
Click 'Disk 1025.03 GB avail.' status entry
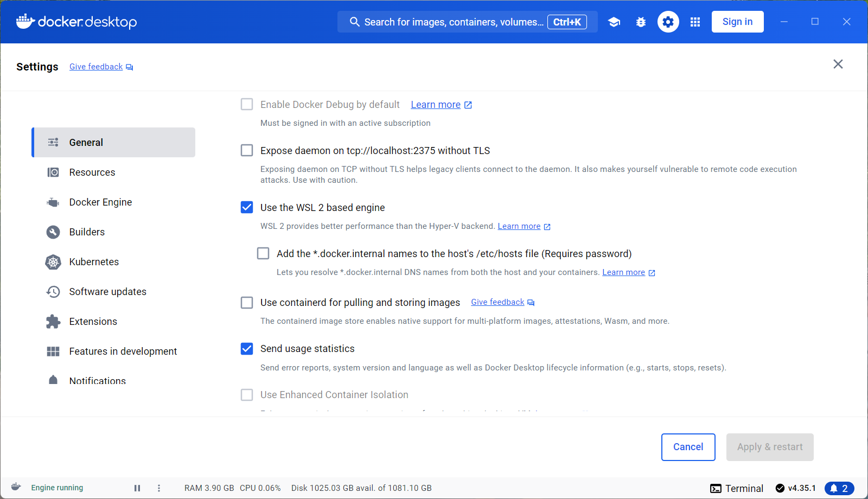point(361,488)
